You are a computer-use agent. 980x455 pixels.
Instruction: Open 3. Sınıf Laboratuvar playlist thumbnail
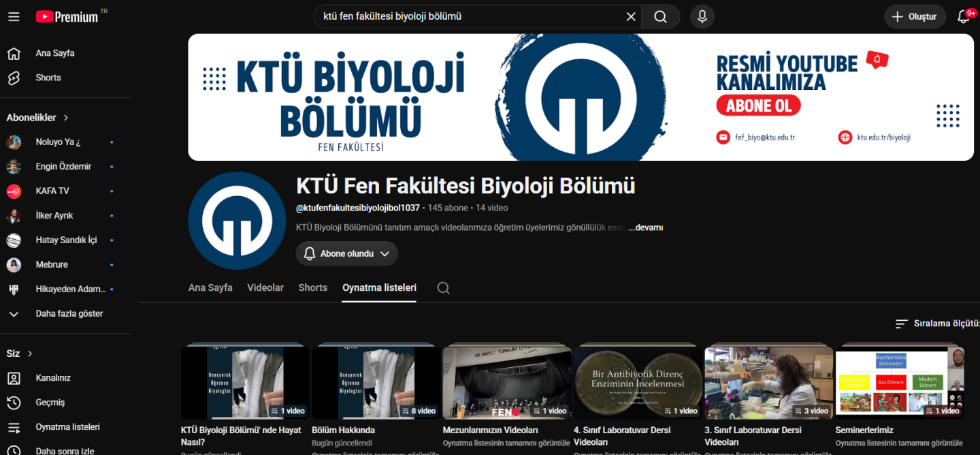pos(768,383)
